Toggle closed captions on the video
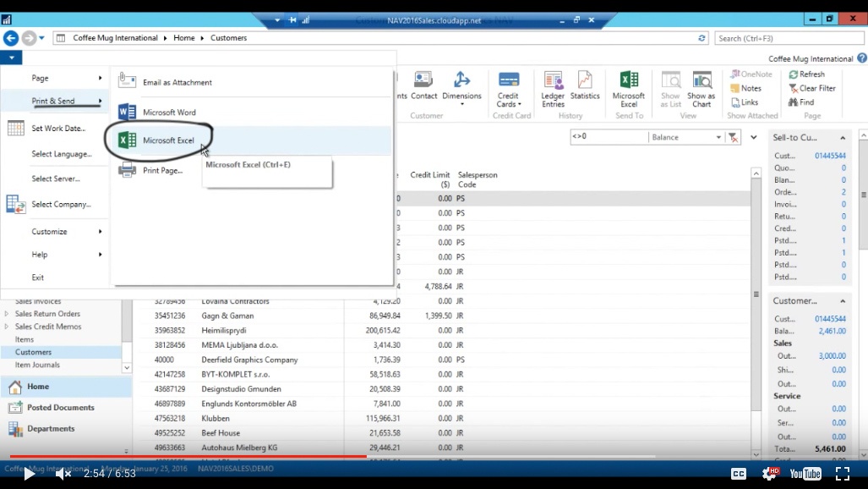The width and height of the screenshot is (868, 489). [x=739, y=474]
